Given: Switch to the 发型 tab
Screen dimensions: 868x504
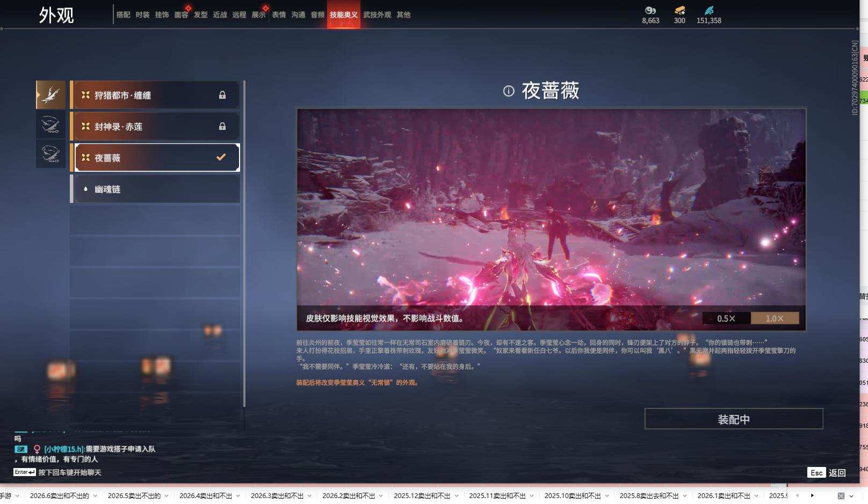Looking at the screenshot, I should pos(200,15).
